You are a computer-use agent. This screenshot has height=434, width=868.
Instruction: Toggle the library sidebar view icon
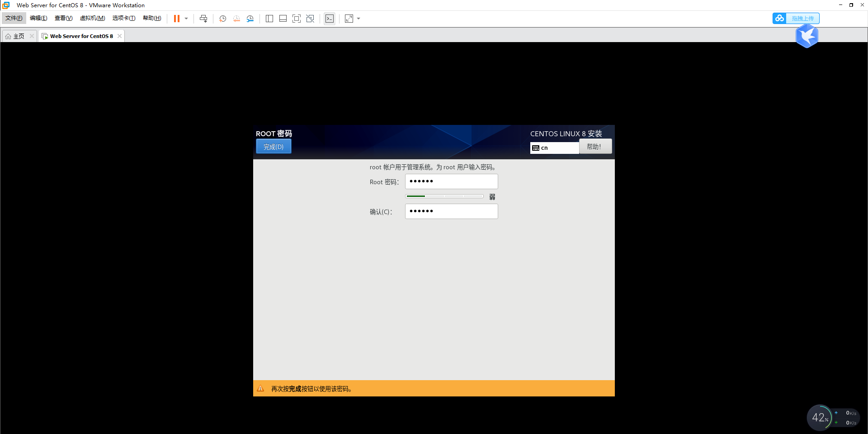(269, 19)
